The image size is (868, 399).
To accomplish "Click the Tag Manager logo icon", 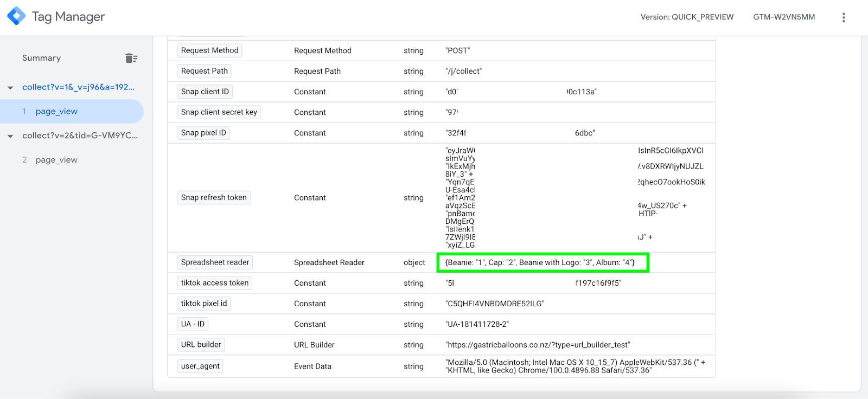I will tap(16, 16).
